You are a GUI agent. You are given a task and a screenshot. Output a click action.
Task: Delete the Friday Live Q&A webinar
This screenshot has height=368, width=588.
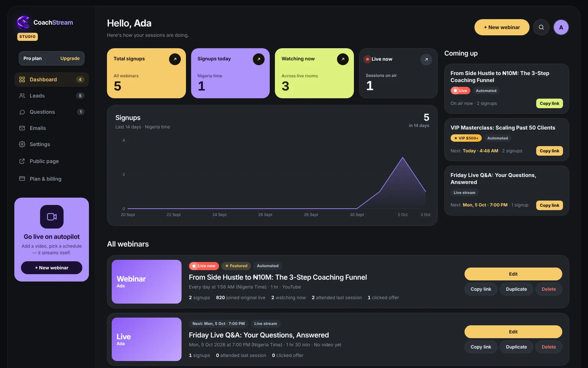point(549,347)
